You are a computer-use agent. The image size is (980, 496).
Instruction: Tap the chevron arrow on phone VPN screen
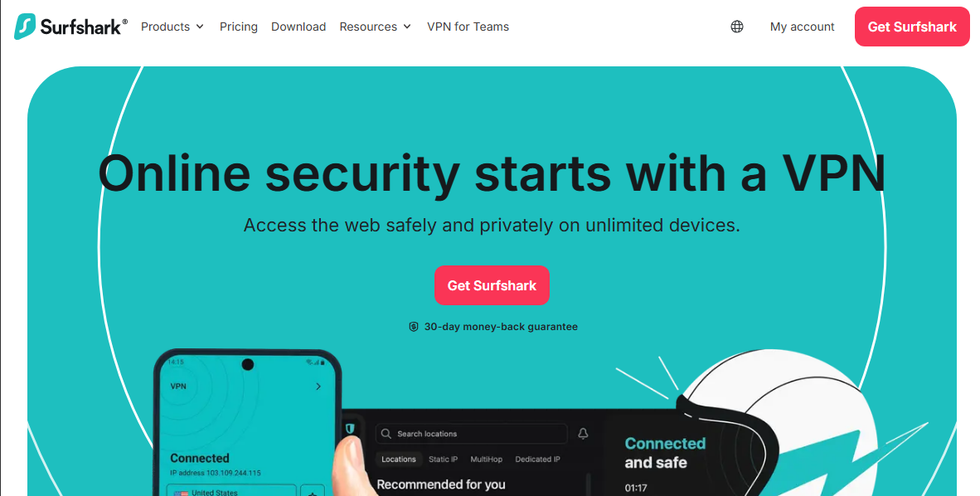(x=318, y=387)
